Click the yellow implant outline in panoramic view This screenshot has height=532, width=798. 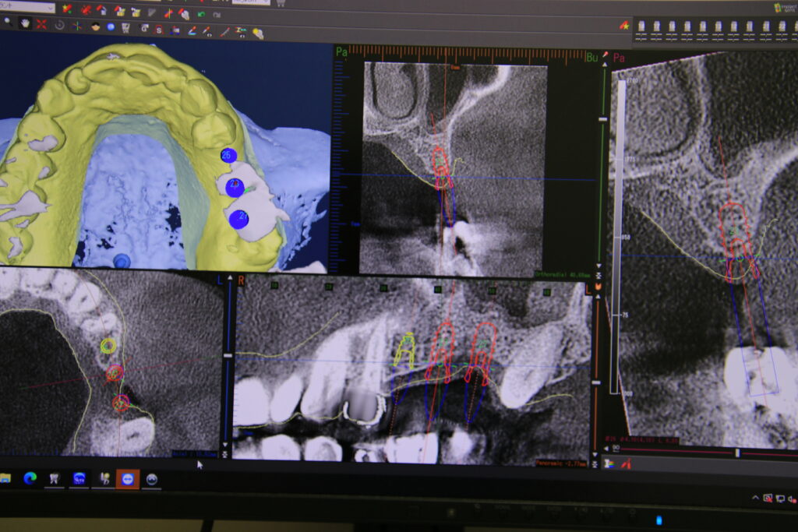(405, 350)
